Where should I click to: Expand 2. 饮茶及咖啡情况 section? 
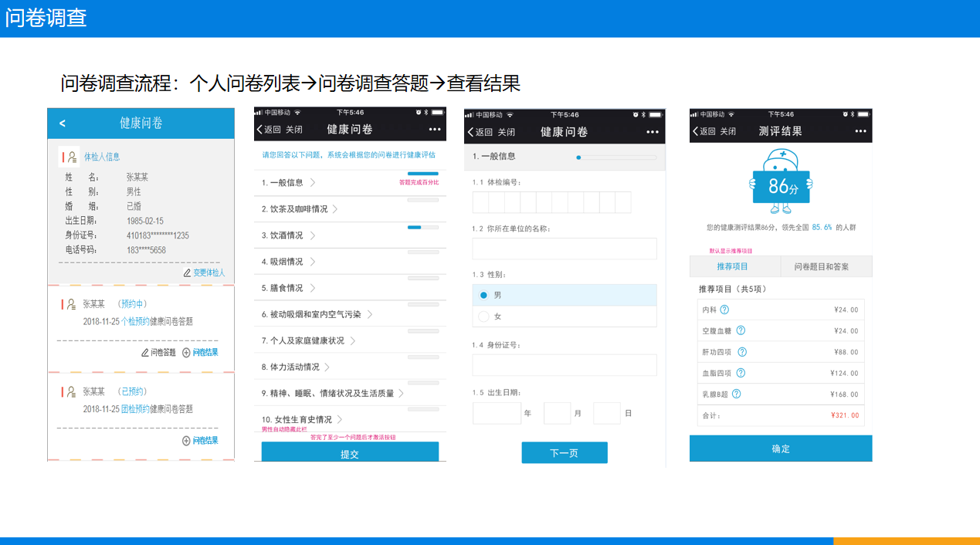click(x=350, y=209)
